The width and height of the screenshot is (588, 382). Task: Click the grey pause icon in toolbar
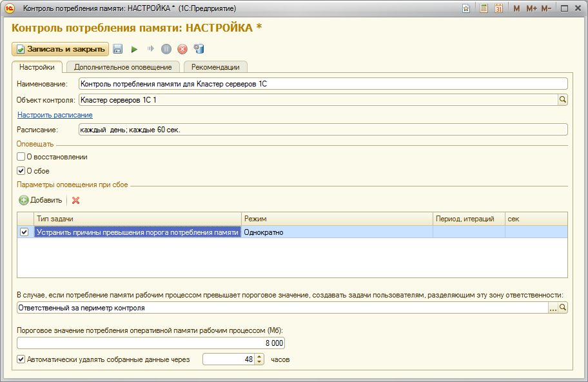(166, 49)
